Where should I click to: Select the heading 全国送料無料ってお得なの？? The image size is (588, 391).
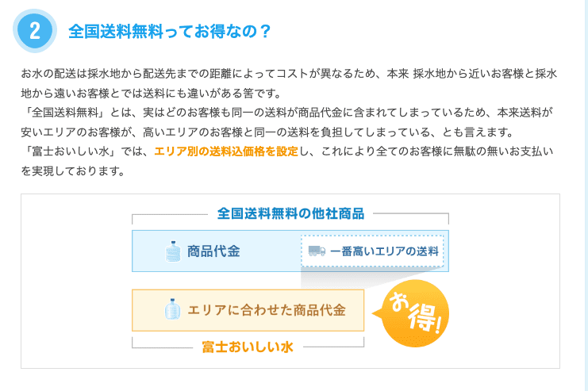click(x=170, y=31)
